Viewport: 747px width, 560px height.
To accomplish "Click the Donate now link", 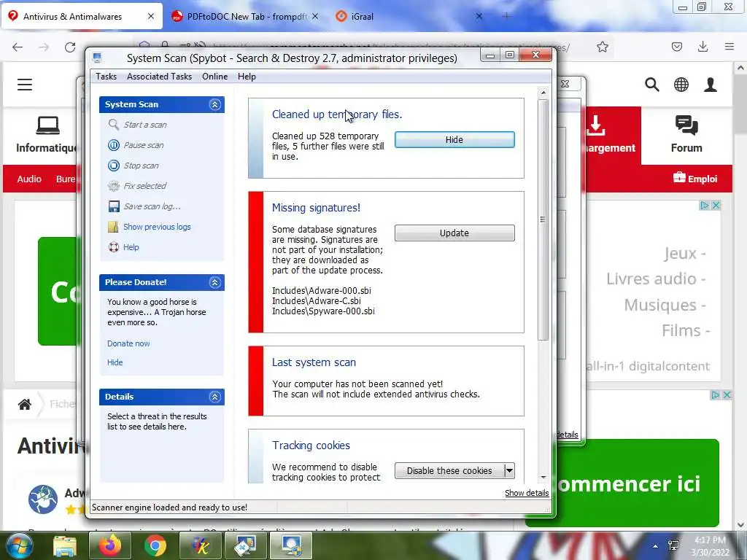I will (128, 343).
